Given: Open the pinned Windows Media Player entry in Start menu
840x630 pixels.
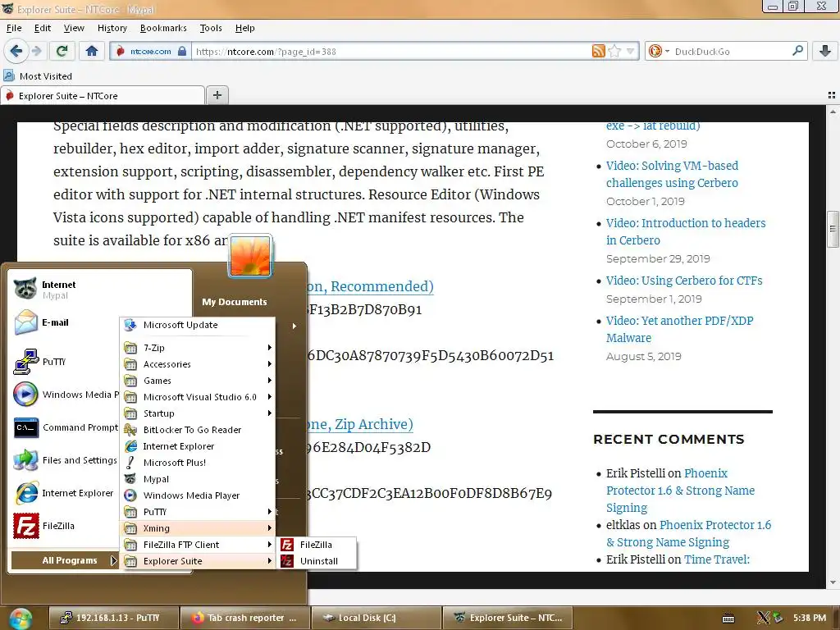Looking at the screenshot, I should point(64,395).
